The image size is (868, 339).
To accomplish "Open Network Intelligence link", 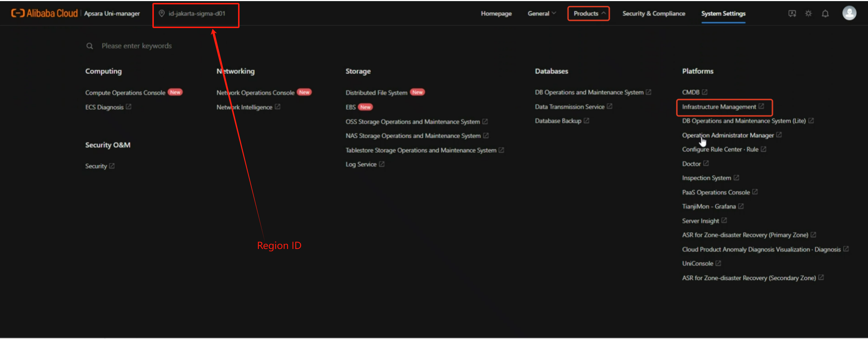I will 244,107.
